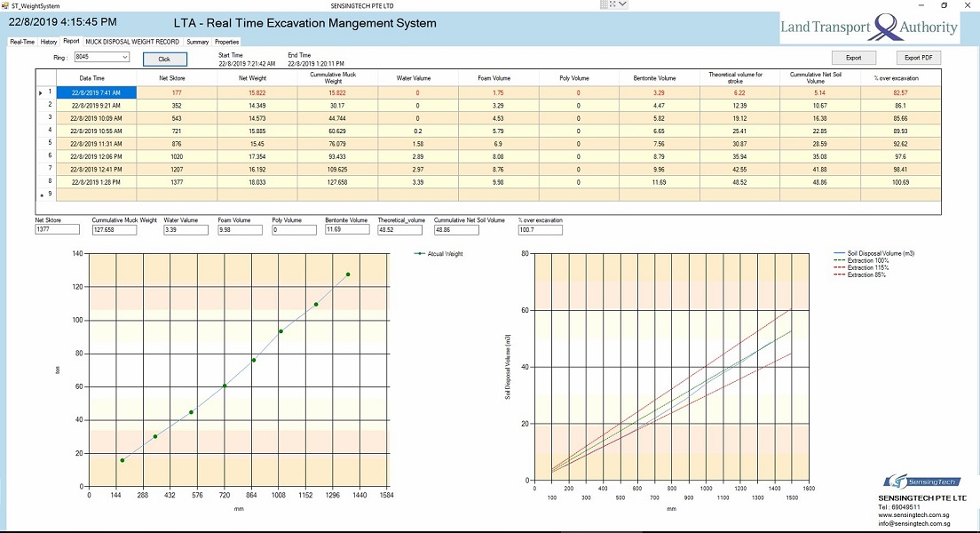Click the ST_WeightSystem app icon in title bar
The width and height of the screenshot is (980, 533).
point(5,5)
